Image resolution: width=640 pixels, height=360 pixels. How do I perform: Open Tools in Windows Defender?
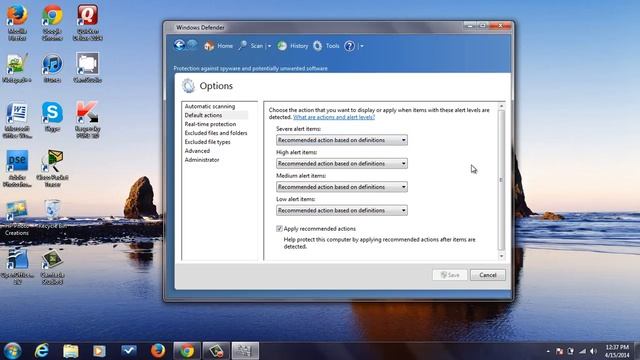tap(326, 46)
